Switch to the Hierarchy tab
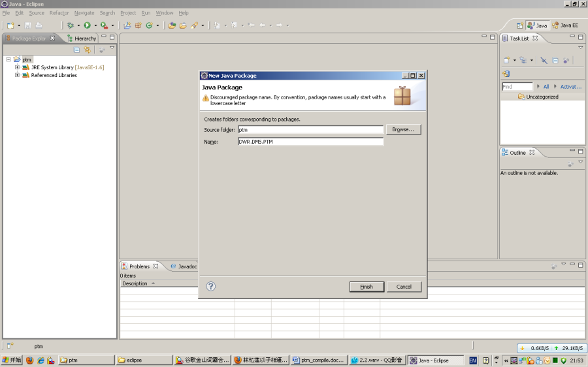Image resolution: width=588 pixels, height=367 pixels. [x=82, y=39]
